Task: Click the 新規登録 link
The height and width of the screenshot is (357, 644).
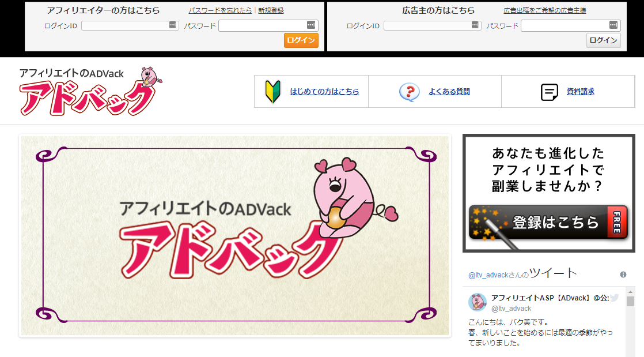Action: coord(271,10)
